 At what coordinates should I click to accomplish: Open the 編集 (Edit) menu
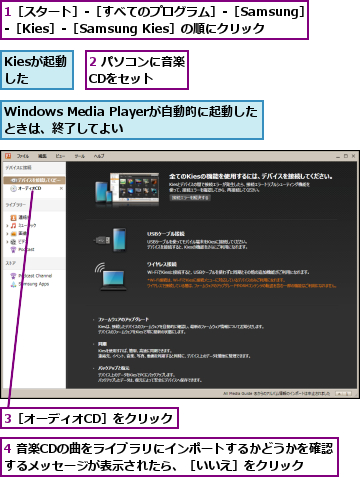tap(42, 156)
